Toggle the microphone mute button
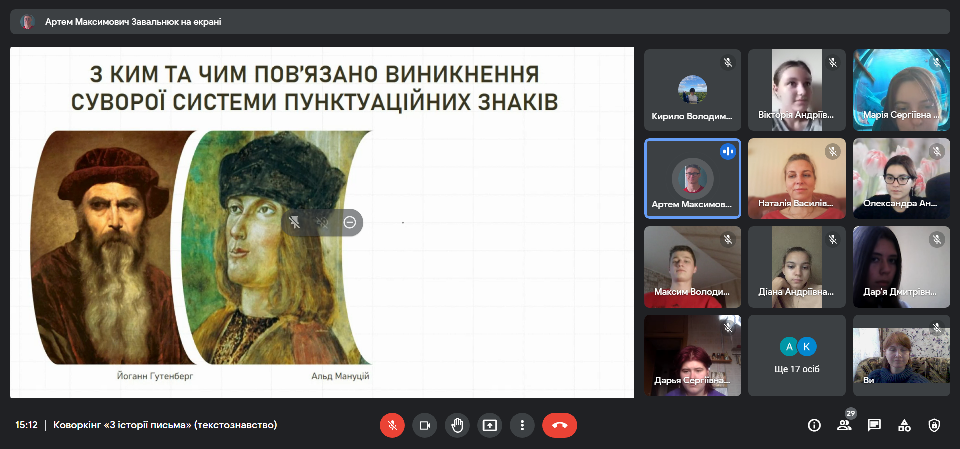 coord(392,425)
